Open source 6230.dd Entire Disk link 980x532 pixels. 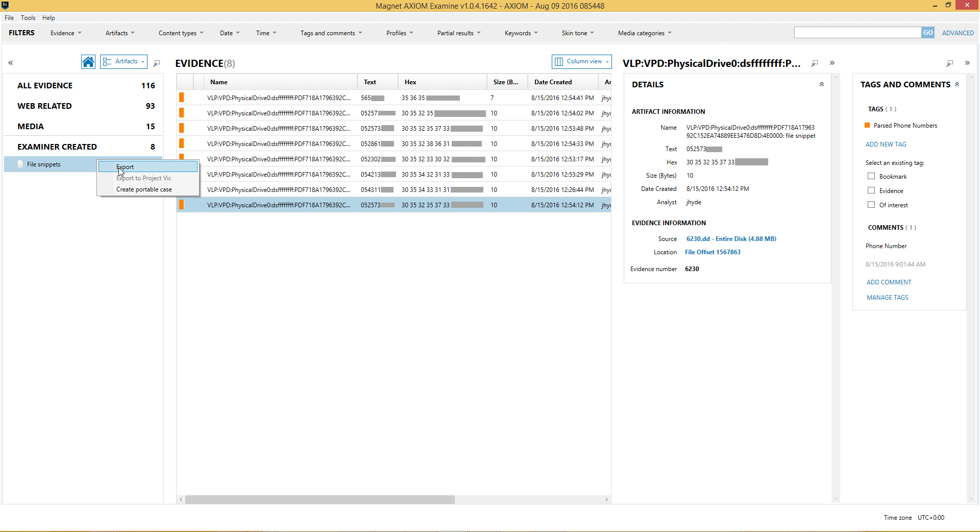(731, 239)
